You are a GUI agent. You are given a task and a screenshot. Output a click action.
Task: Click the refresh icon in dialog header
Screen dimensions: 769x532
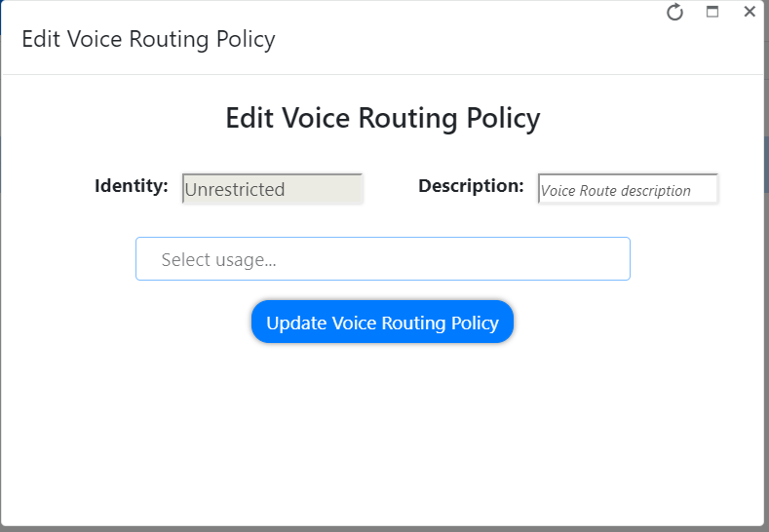point(674,13)
